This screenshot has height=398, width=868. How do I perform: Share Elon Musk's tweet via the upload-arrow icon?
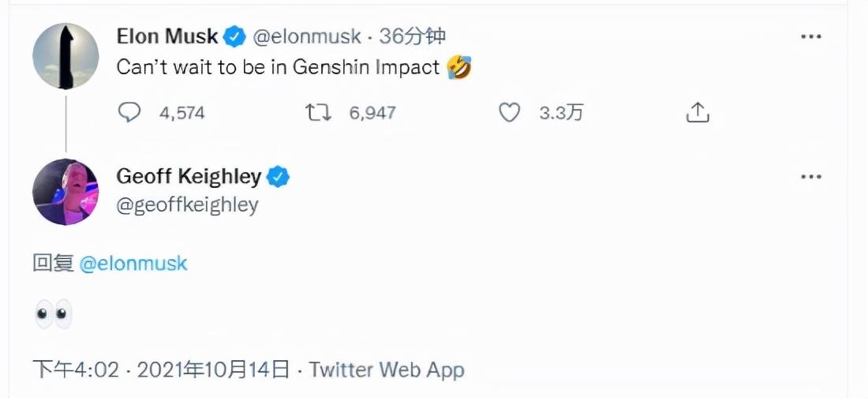(698, 114)
